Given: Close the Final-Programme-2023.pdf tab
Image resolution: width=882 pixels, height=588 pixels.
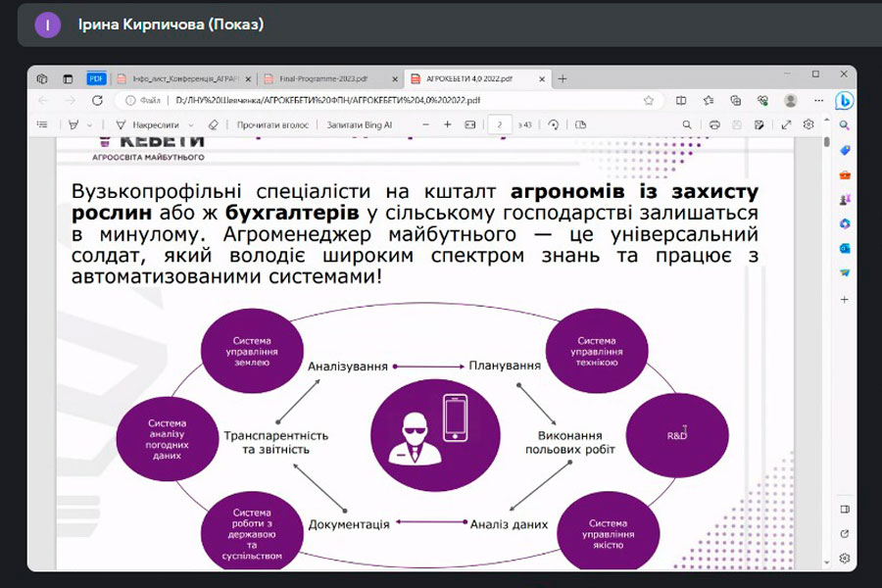Looking at the screenshot, I should 395,79.
